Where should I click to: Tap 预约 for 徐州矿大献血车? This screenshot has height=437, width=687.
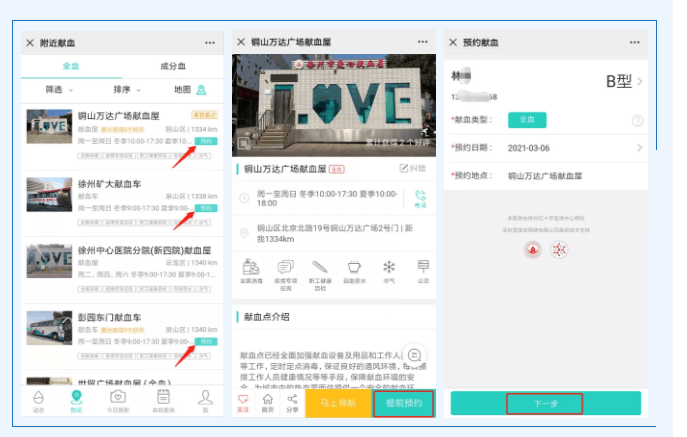[x=206, y=208]
